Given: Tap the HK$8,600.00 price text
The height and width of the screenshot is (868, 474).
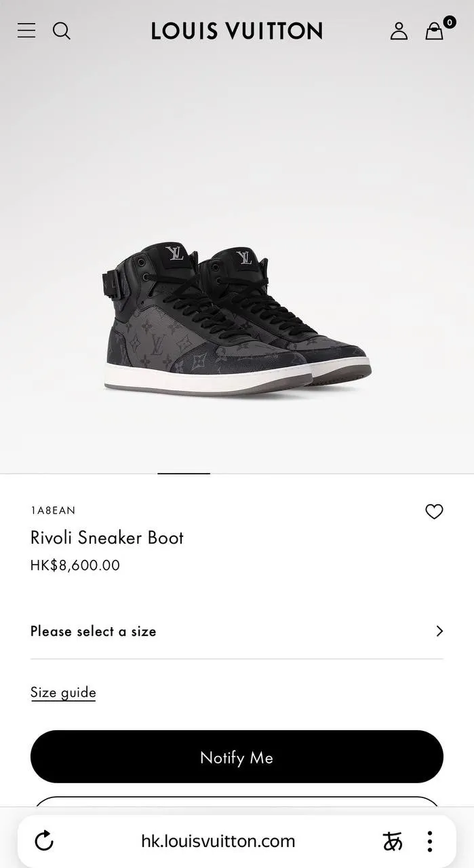Looking at the screenshot, I should pos(75,565).
